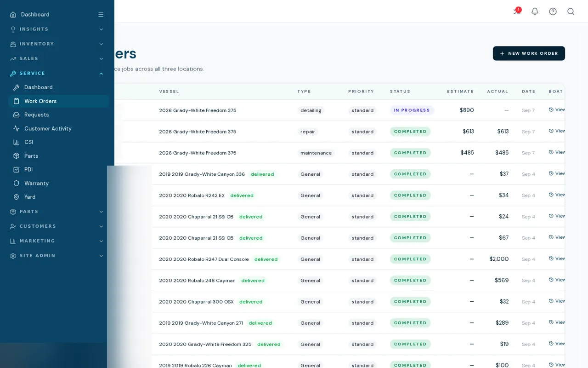The height and width of the screenshot is (368, 588).
Task: Click the Warranty shield icon
Action: [17, 184]
